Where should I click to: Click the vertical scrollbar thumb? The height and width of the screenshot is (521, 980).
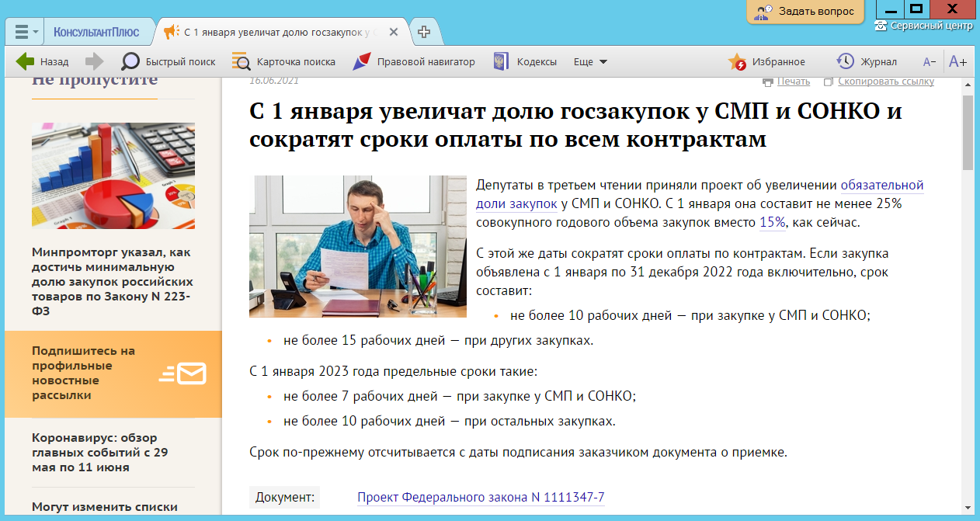(x=968, y=132)
